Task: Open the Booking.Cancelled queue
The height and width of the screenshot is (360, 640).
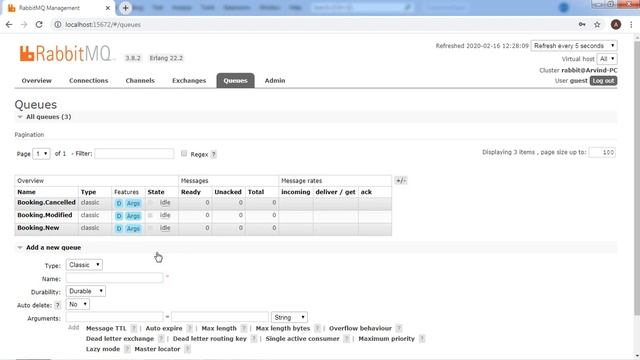Action: pos(47,202)
